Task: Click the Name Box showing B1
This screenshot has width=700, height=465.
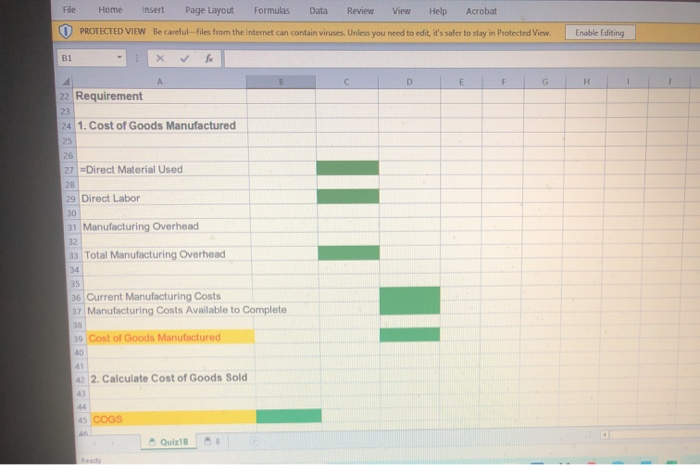Action: point(87,58)
